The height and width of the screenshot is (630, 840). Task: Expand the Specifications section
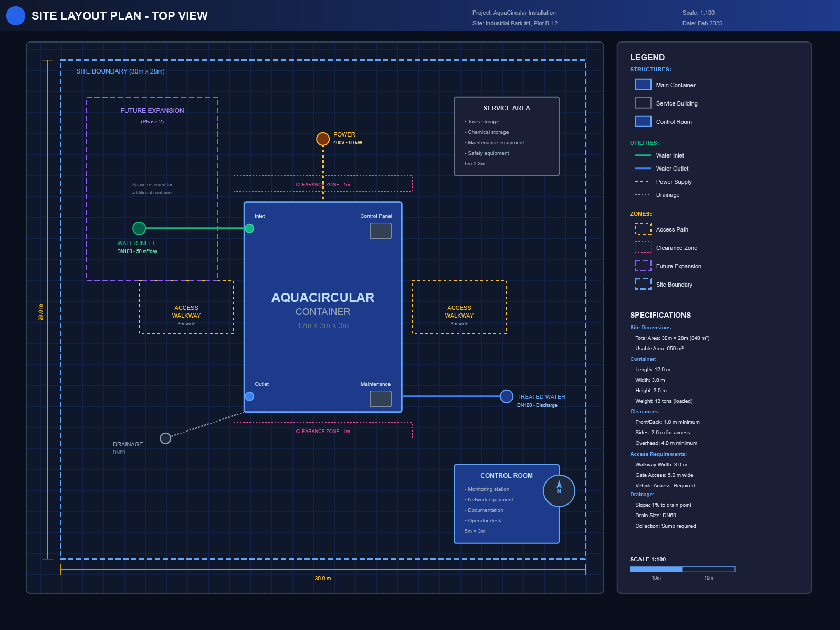660,315
